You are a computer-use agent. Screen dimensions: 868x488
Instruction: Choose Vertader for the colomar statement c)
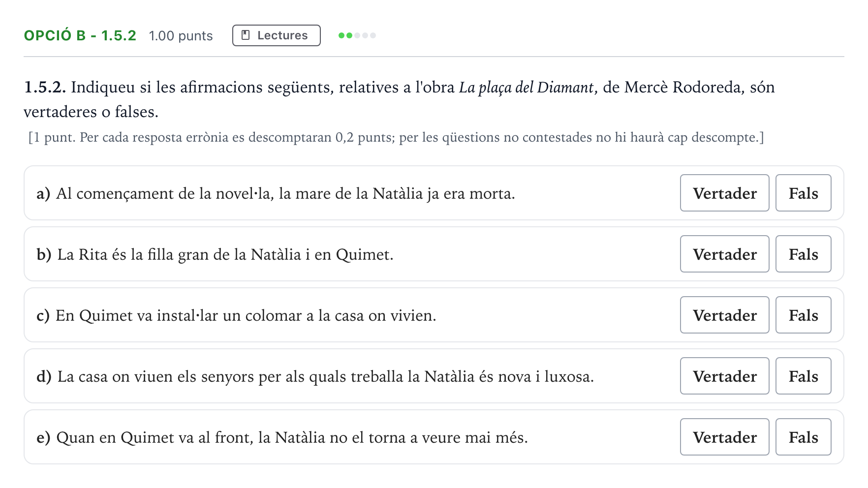pos(724,315)
